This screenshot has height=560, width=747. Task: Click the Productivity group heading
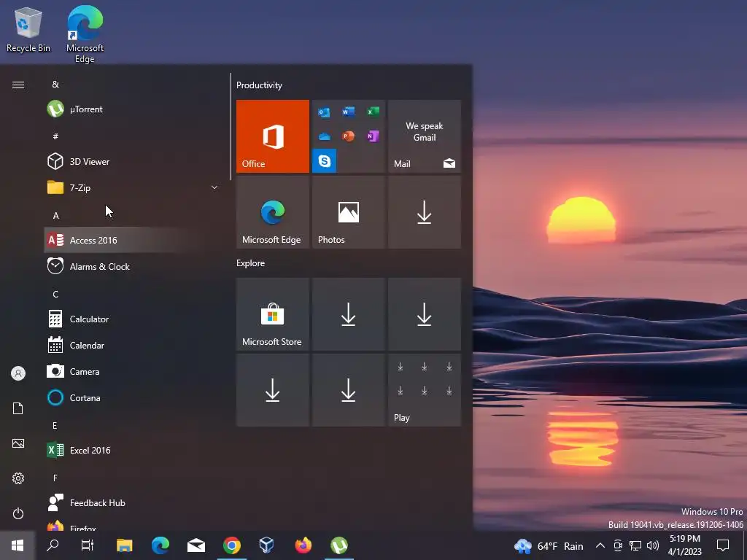coord(259,85)
